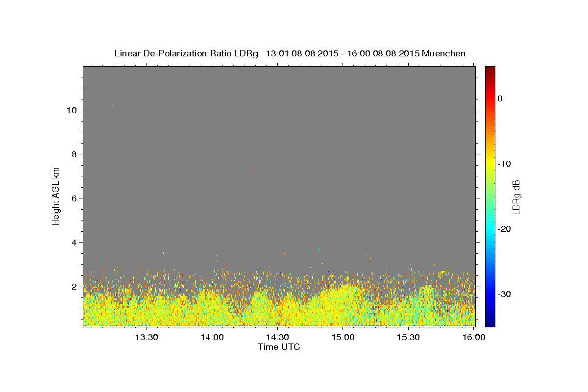Click the "Time UTC" axis label
The height and width of the screenshot is (392, 588).
click(x=279, y=347)
